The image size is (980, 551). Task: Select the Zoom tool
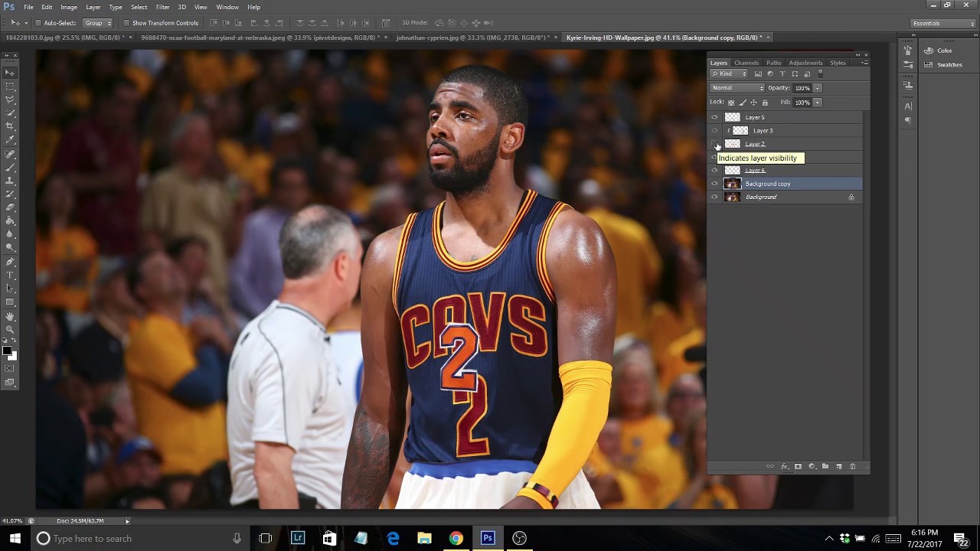pos(10,329)
